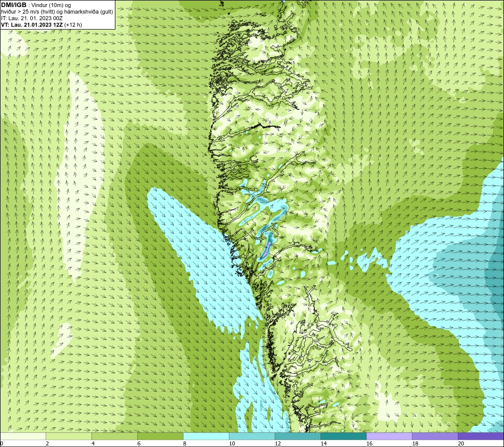Click the 8-10 m/s light cyan legend swatch
This screenshot has width=504, height=447.
tap(206, 436)
